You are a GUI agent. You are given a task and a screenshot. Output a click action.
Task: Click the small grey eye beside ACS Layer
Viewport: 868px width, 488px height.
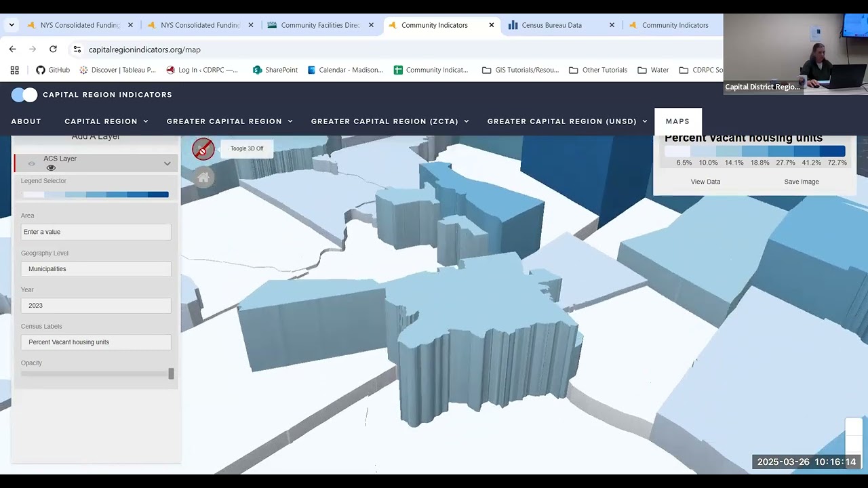[31, 163]
